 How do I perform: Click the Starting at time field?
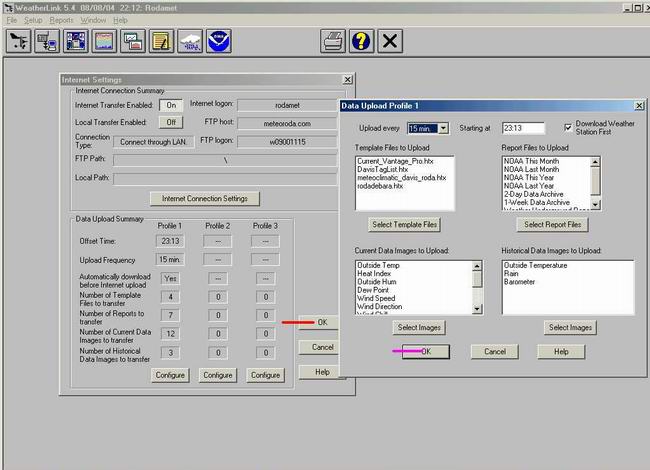pyautogui.click(x=523, y=128)
